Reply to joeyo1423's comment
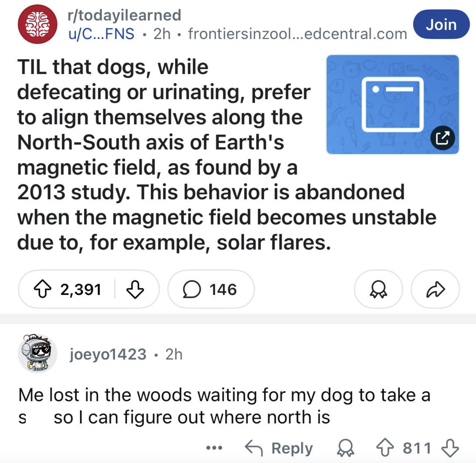Screen dimensions: 476x463 (x=279, y=448)
